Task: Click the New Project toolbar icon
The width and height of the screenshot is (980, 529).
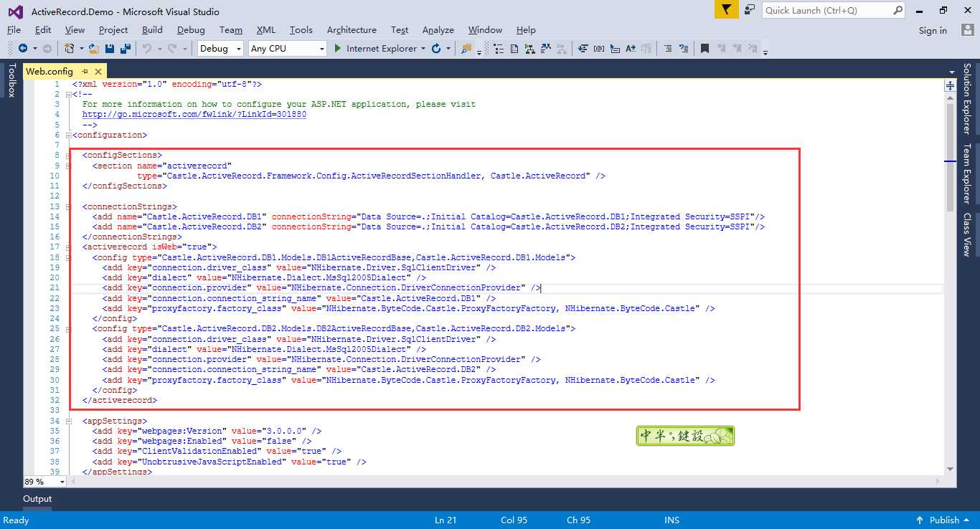Action: (70, 49)
